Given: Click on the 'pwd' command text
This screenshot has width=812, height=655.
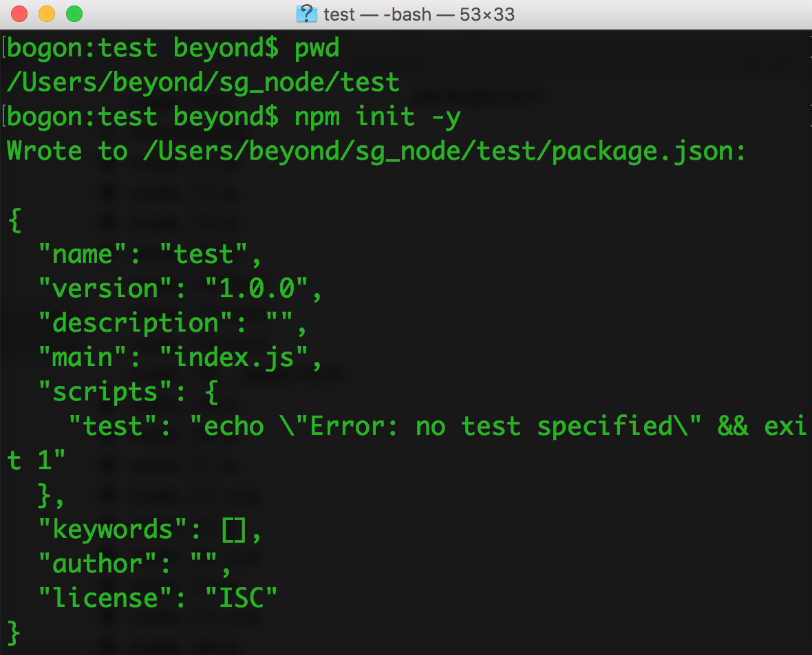Looking at the screenshot, I should [317, 49].
